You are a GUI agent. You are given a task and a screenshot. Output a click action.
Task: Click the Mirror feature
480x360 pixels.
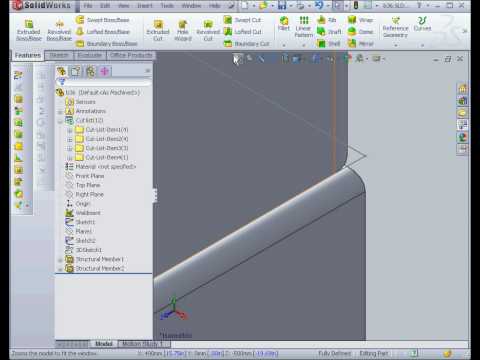click(x=360, y=44)
